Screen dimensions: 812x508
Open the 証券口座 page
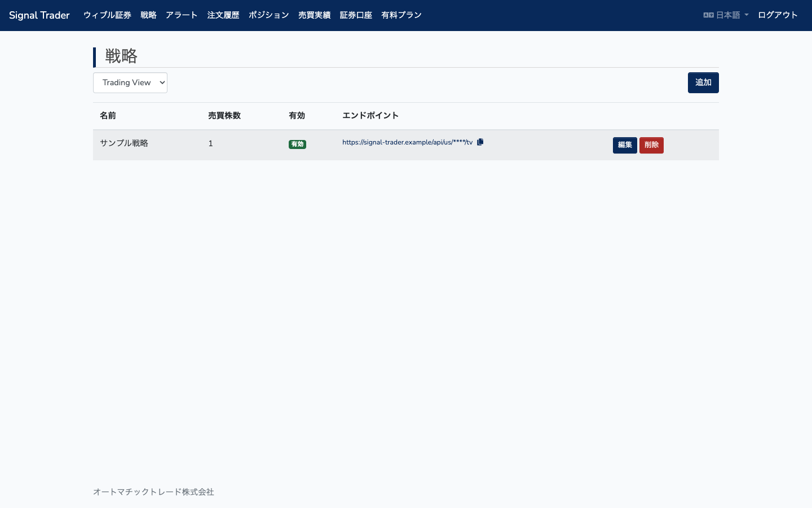356,15
